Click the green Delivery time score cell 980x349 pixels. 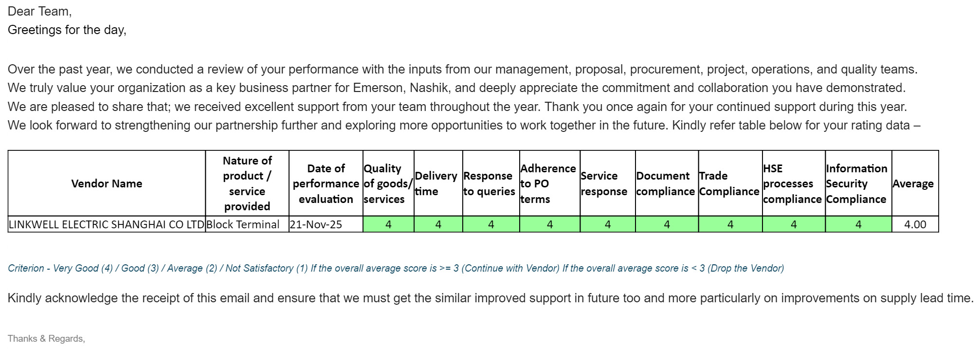[438, 224]
